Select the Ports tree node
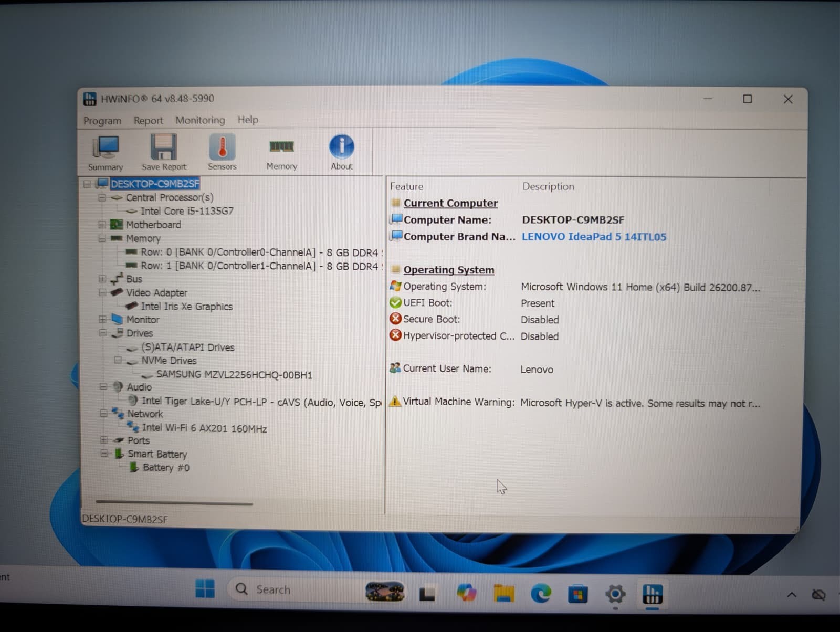Viewport: 840px width, 632px height. click(139, 440)
